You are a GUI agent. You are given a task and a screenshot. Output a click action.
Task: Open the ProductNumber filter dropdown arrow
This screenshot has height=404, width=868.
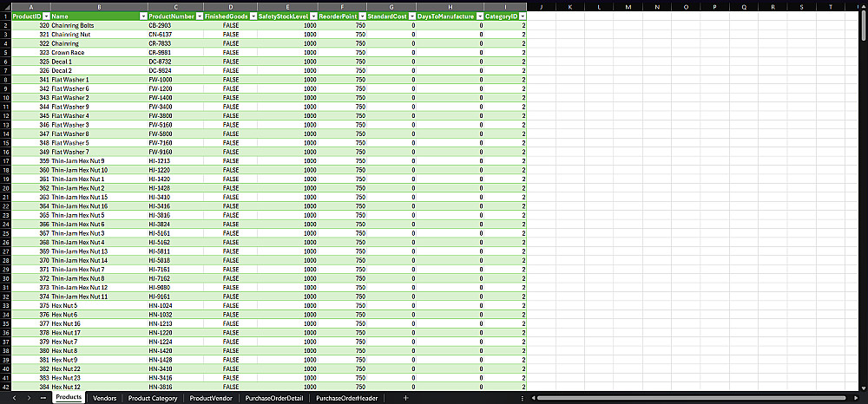[200, 16]
